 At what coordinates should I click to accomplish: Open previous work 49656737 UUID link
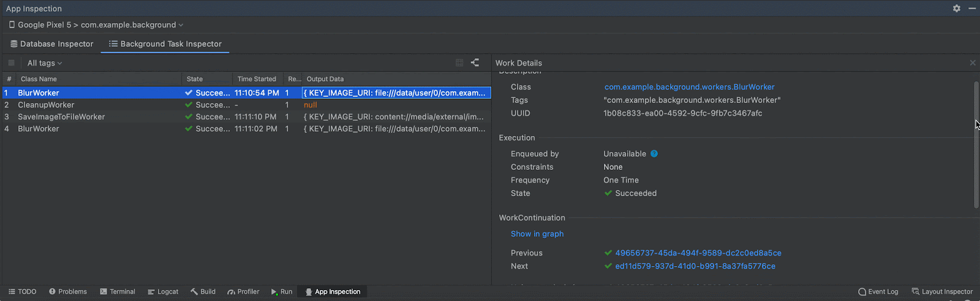(698, 253)
